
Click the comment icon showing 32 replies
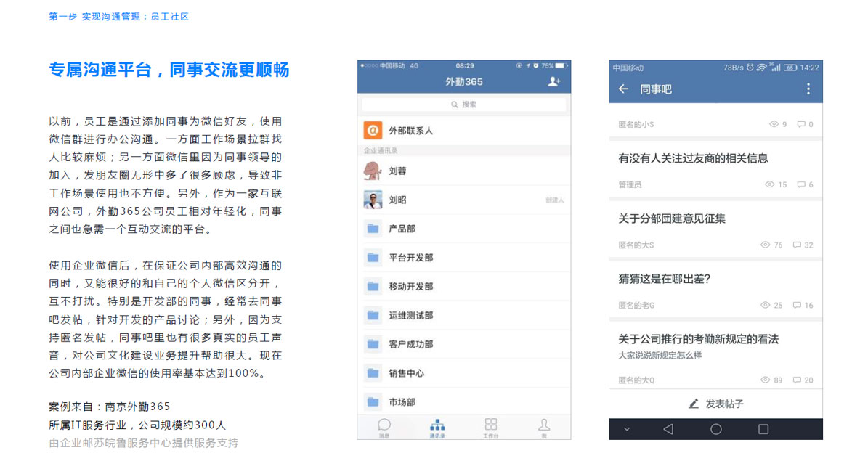pos(797,245)
